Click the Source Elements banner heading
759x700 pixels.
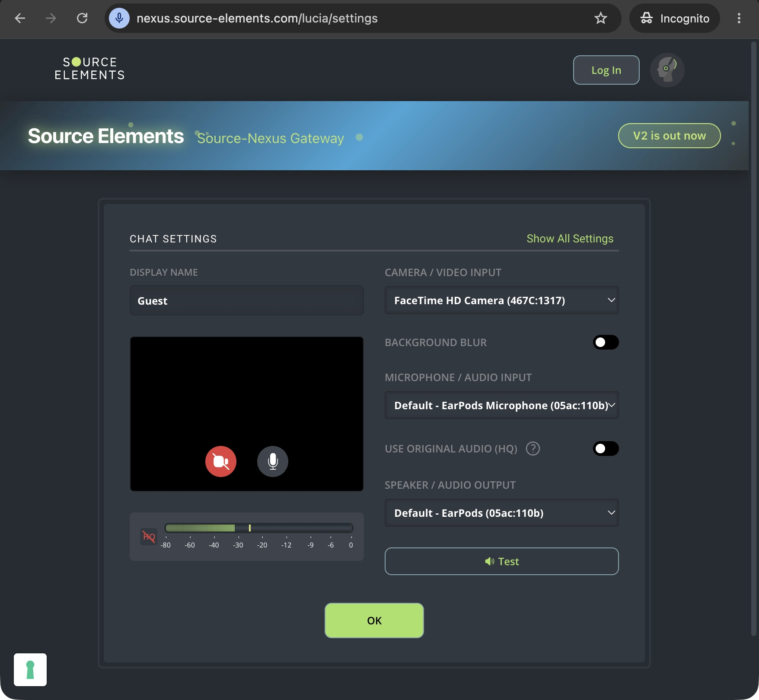click(106, 136)
